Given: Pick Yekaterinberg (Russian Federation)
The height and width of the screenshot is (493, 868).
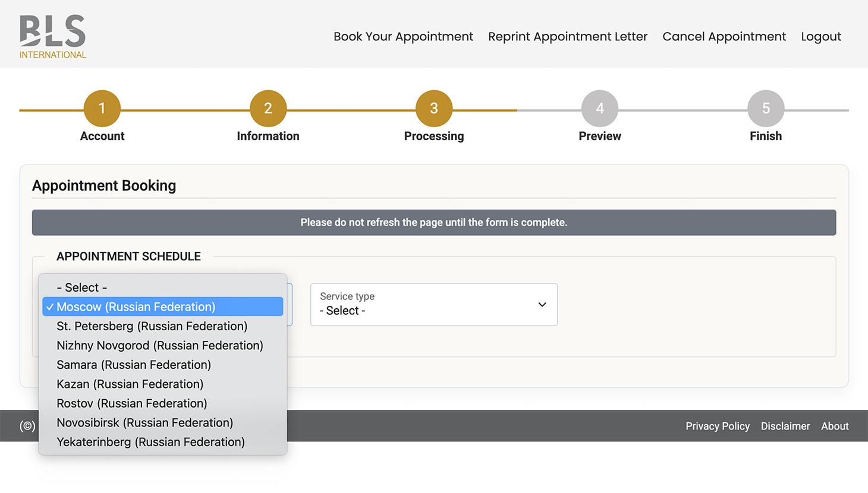Looking at the screenshot, I should (x=150, y=442).
